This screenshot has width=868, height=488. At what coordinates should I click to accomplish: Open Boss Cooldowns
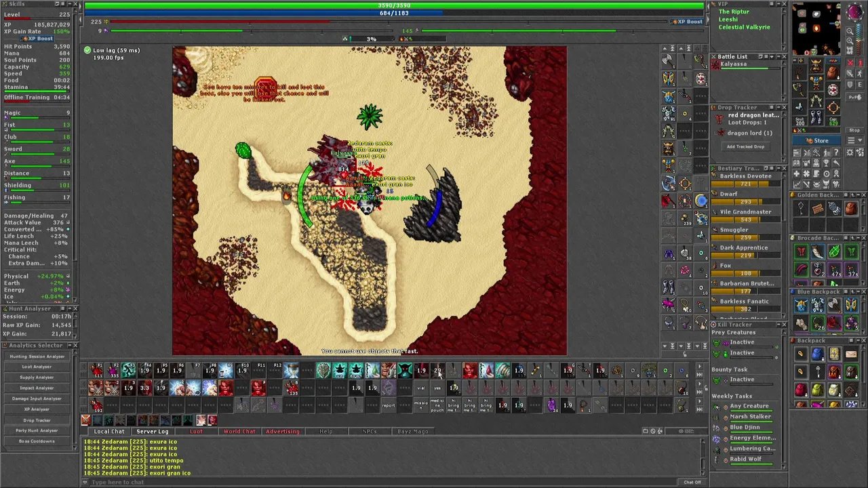37,441
